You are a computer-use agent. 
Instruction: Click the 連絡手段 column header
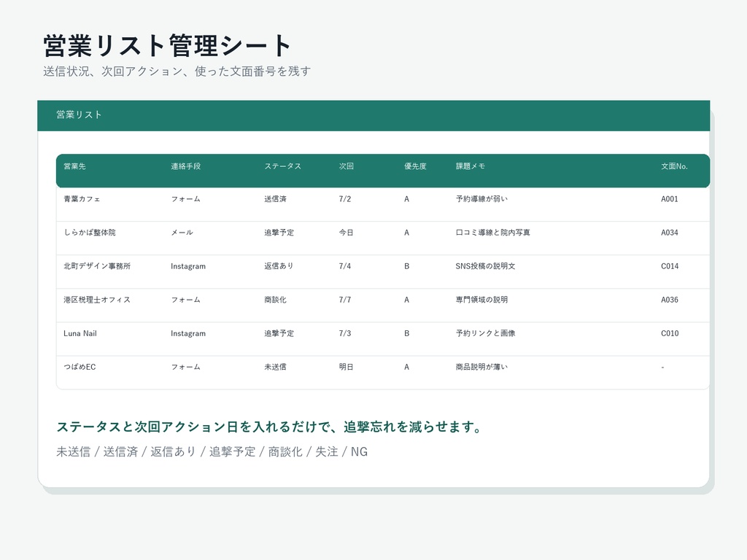click(186, 166)
